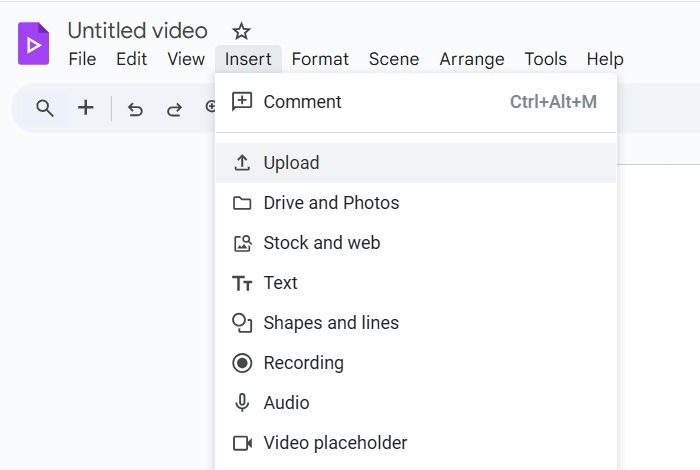Open the Arrange menu
The height and width of the screenshot is (470, 700).
coord(471,59)
